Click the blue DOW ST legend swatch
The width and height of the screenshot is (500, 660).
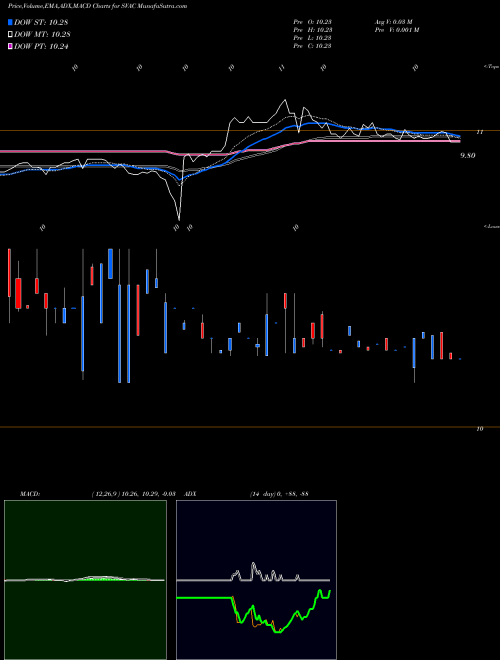click(10, 22)
